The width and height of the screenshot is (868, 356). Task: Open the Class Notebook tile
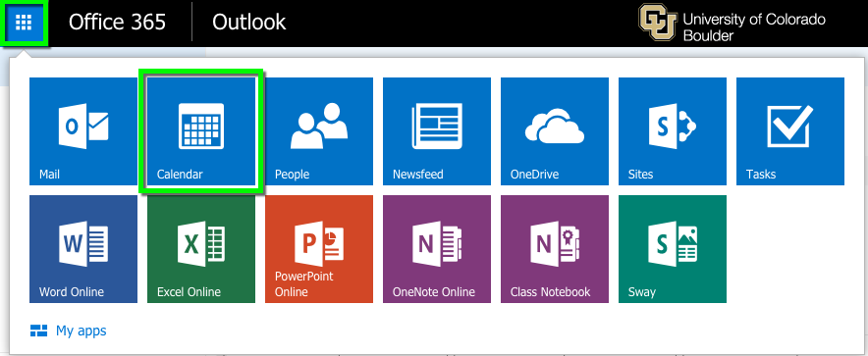click(x=555, y=249)
